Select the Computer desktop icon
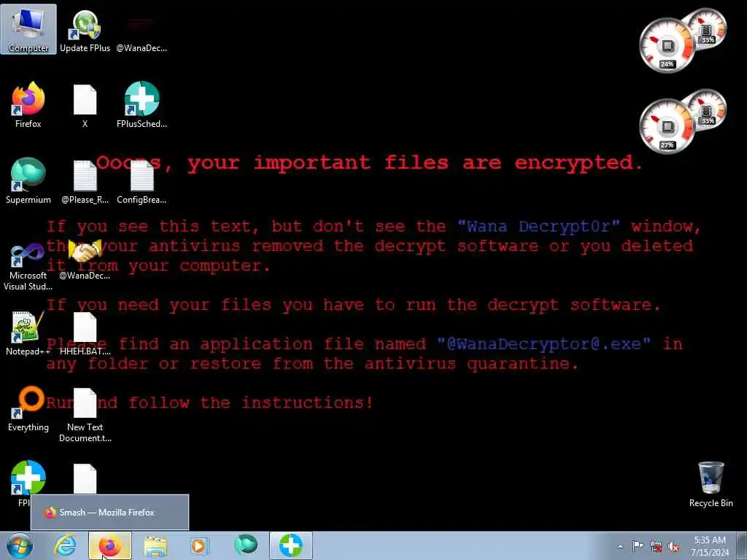The image size is (747, 560). [x=28, y=29]
